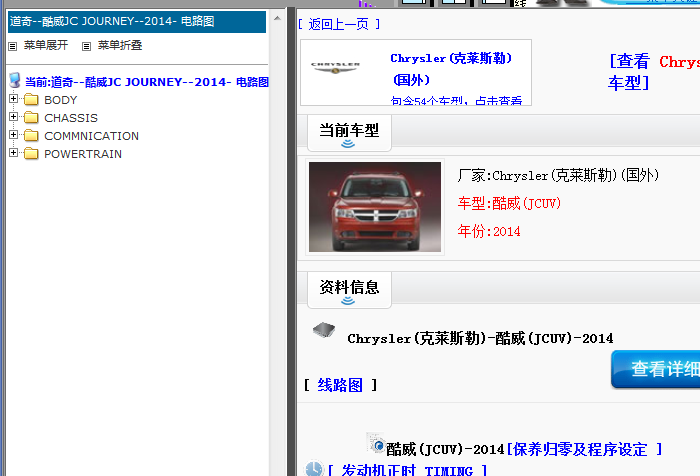Click the 菜单折叠 collapse-all option
The width and height of the screenshot is (700, 476).
click(x=120, y=45)
